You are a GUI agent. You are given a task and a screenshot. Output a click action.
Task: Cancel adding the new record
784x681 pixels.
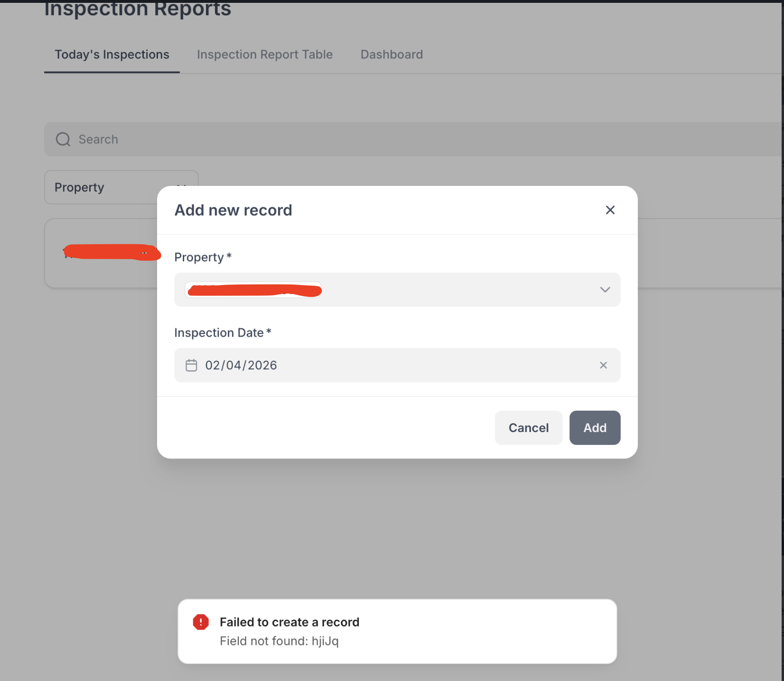(528, 428)
